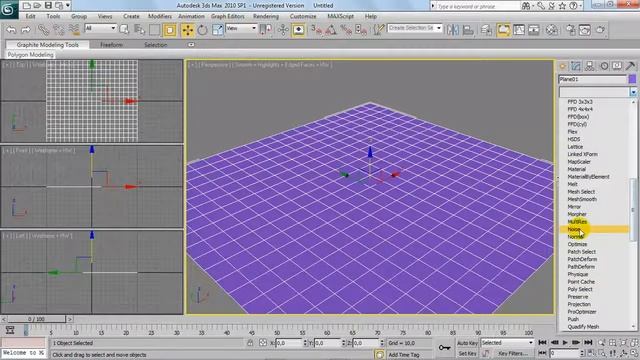
Task: Activate the Select Object tool
Action: click(x=124, y=29)
